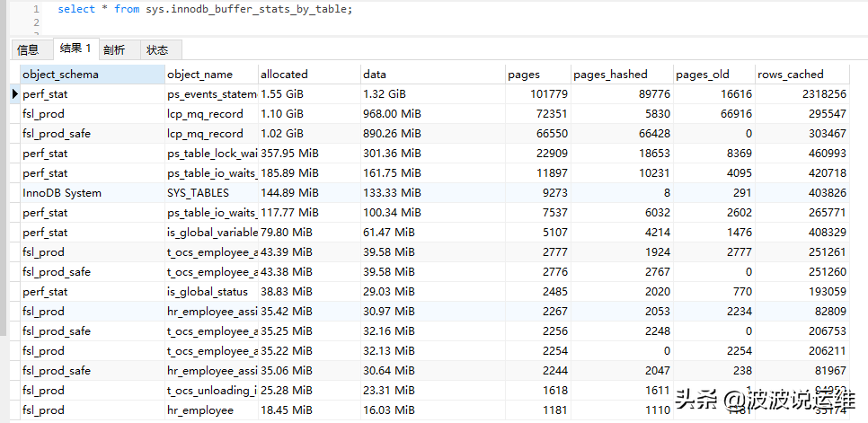Viewport: 868px width, 423px height.
Task: Select the 'is_global_status' object name cell
Action: click(211, 291)
